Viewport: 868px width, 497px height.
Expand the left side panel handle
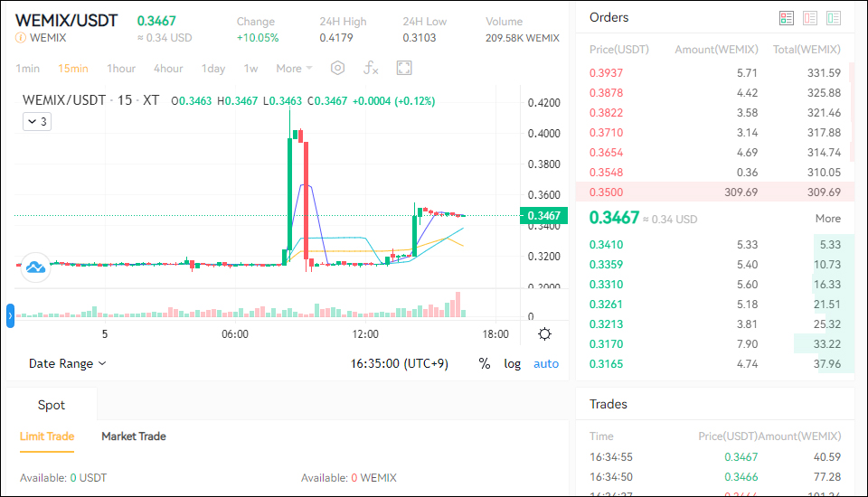[10, 315]
